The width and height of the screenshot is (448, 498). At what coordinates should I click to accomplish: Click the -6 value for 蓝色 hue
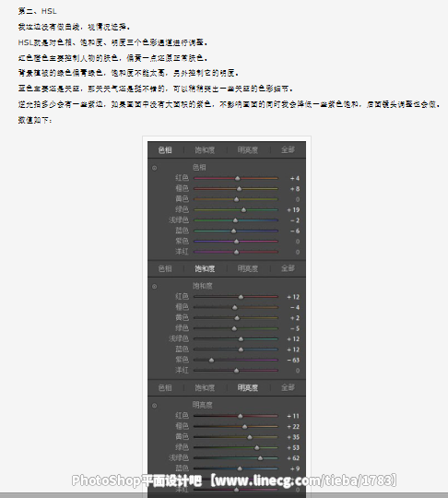pyautogui.click(x=295, y=231)
